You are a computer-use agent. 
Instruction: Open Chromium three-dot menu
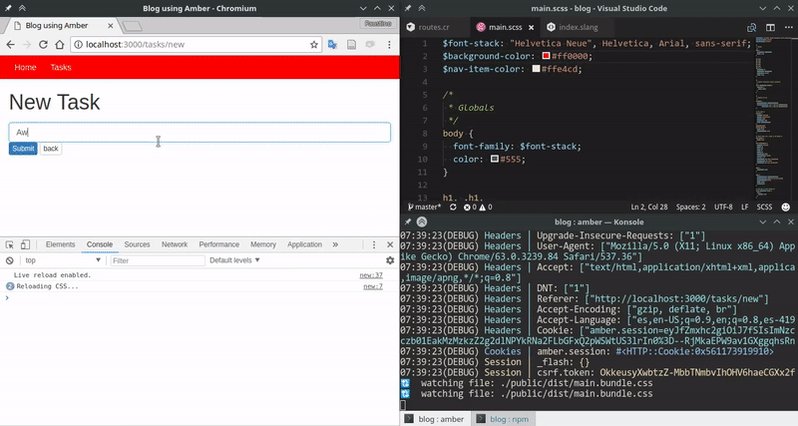tap(389, 45)
